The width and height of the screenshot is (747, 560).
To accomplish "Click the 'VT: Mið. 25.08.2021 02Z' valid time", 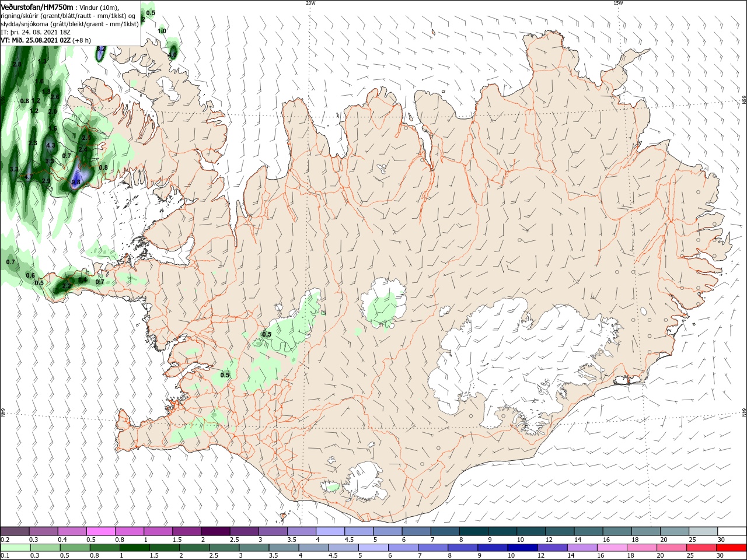I will tap(36, 40).
